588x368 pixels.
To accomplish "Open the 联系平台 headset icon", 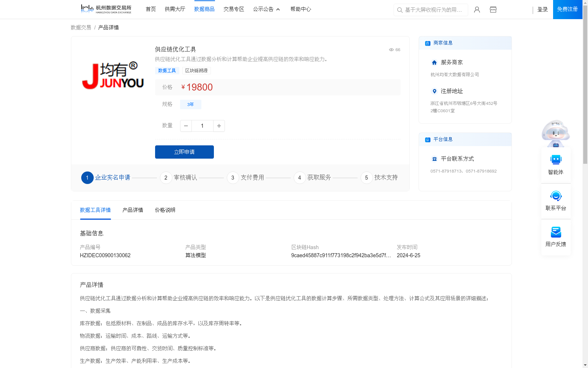I will click(556, 196).
